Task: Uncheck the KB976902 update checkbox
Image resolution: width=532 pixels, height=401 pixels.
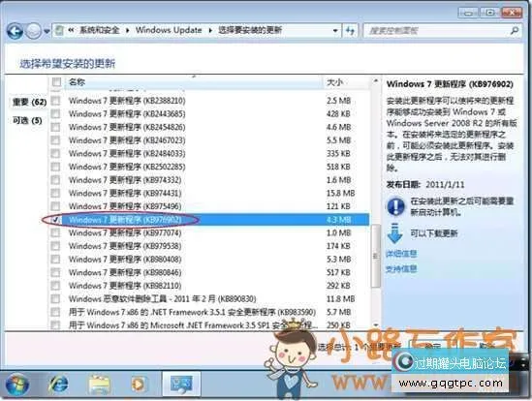Action: 55,220
